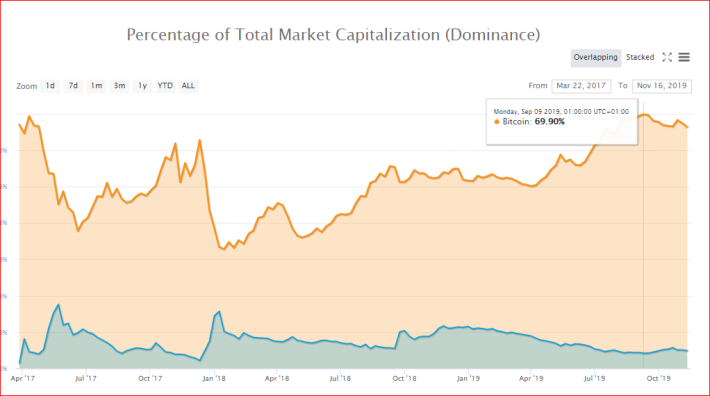This screenshot has height=396, width=710.
Task: Click the From label text
Action: coord(538,86)
